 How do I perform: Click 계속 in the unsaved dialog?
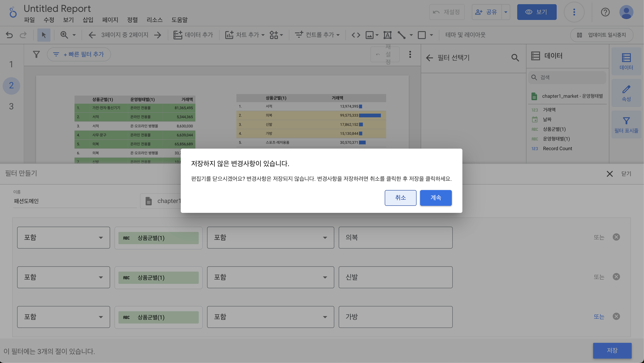pyautogui.click(x=435, y=198)
